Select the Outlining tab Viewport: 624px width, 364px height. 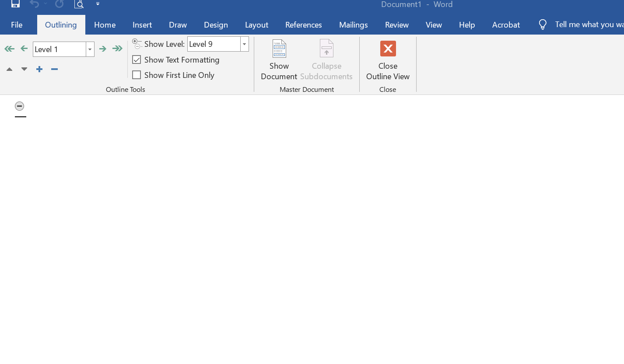coord(61,25)
